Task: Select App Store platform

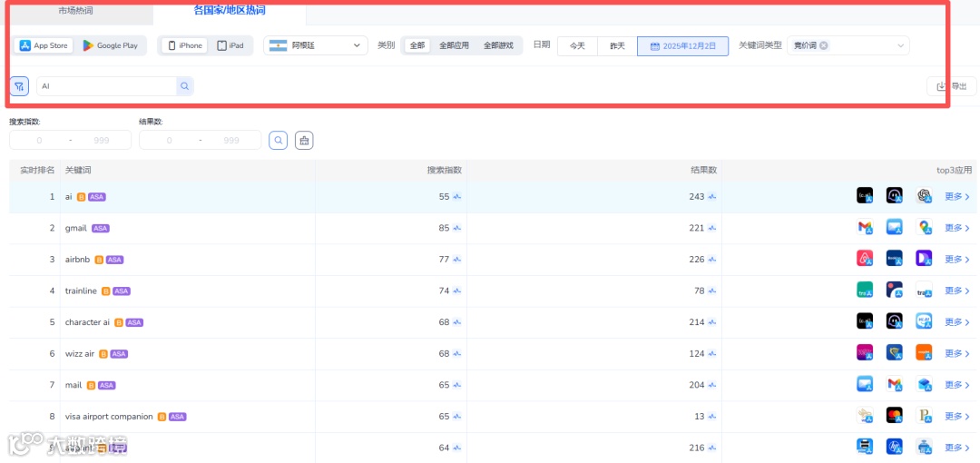Action: click(x=44, y=45)
